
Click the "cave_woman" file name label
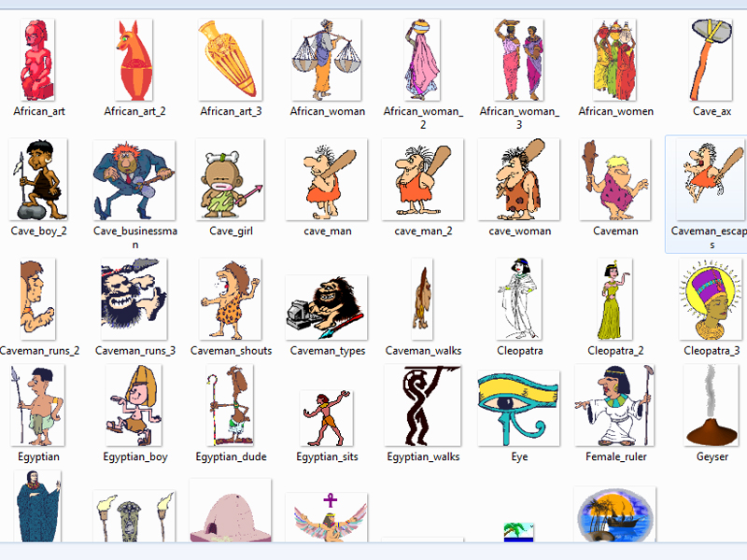pos(520,231)
